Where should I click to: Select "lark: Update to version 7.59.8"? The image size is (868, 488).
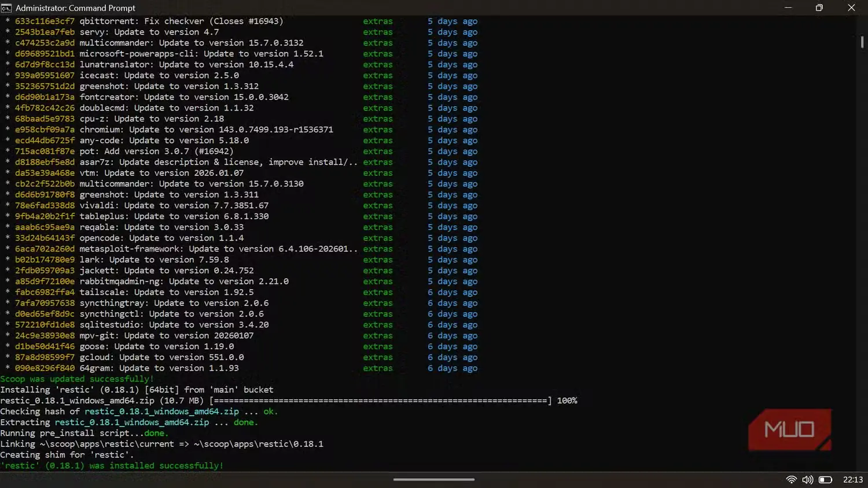155,260
